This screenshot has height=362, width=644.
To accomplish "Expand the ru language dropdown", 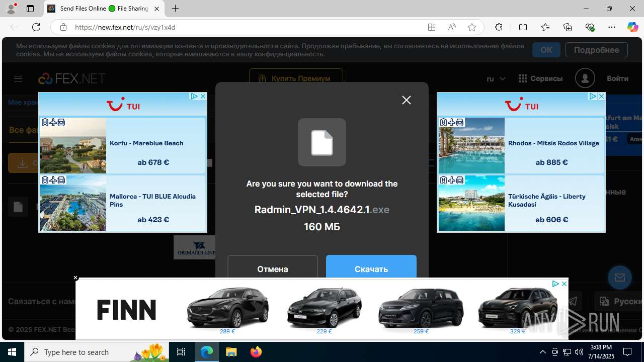I will point(496,78).
